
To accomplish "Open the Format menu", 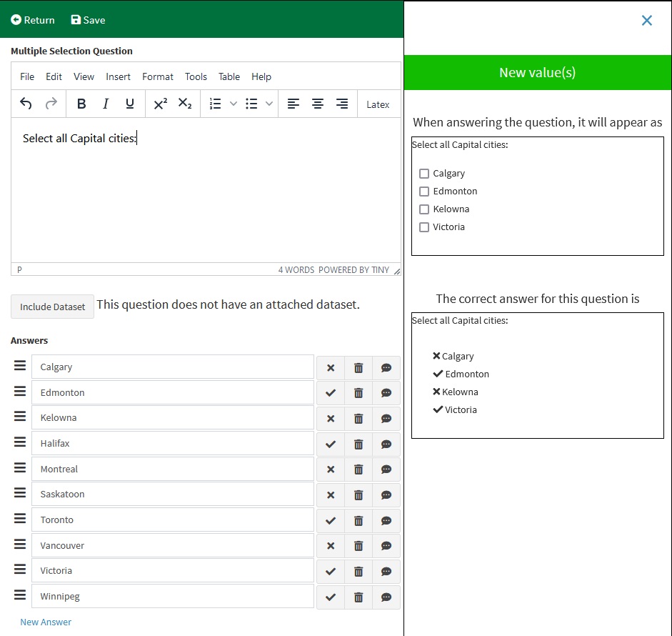I will [x=158, y=76].
